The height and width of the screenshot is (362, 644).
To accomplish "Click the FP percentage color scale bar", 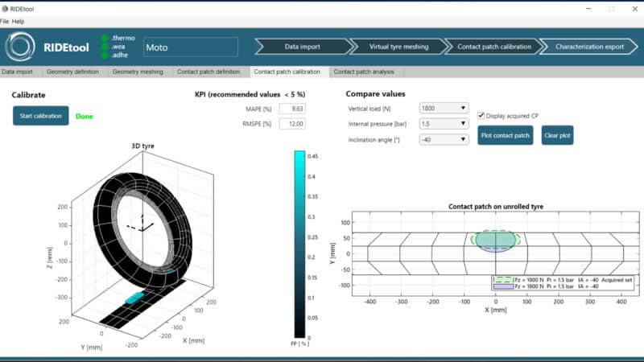I will (x=299, y=244).
